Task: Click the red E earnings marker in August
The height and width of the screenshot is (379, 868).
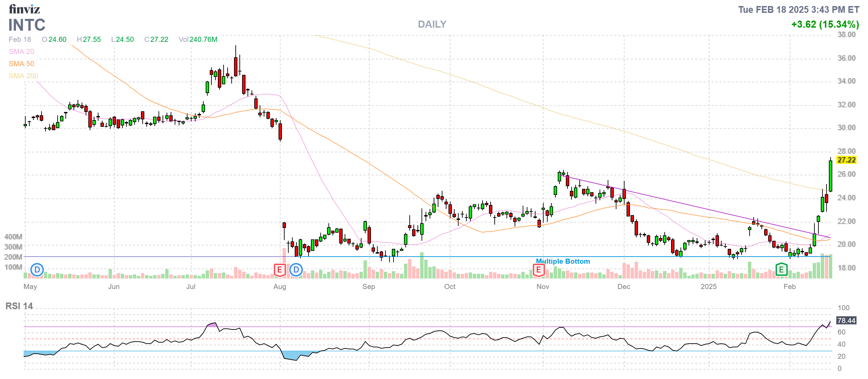Action: 280,270
